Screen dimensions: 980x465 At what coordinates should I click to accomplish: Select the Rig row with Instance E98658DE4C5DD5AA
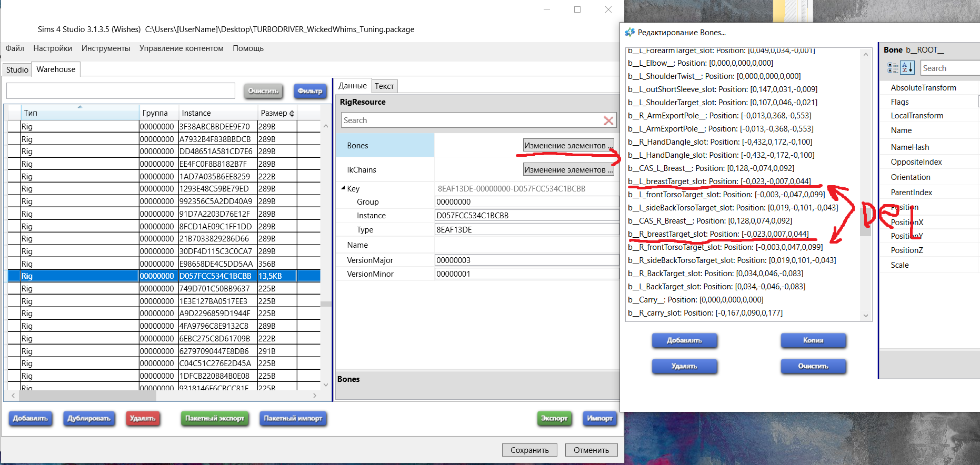(164, 264)
